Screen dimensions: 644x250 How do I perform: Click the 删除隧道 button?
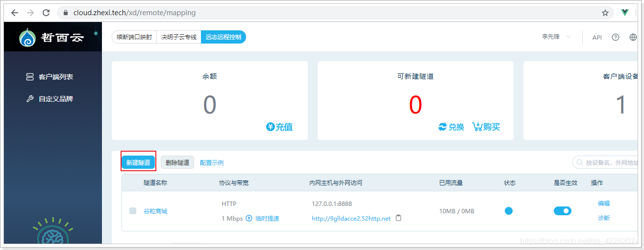(x=177, y=162)
